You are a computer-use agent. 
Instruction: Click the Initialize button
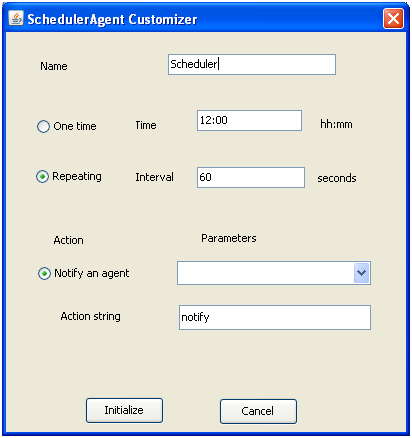pos(124,410)
